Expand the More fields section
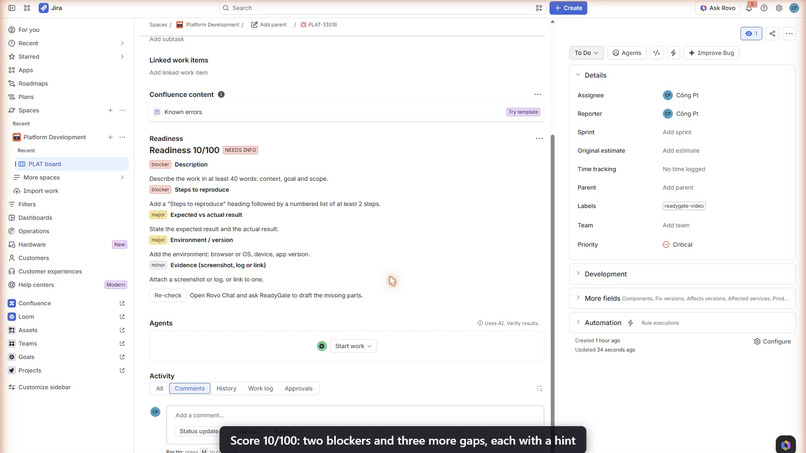The width and height of the screenshot is (806, 453). [578, 298]
